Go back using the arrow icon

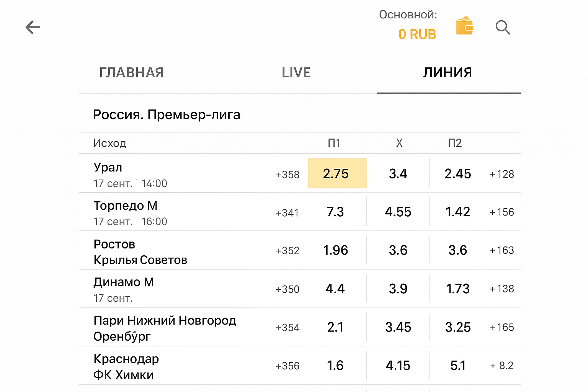pyautogui.click(x=33, y=28)
